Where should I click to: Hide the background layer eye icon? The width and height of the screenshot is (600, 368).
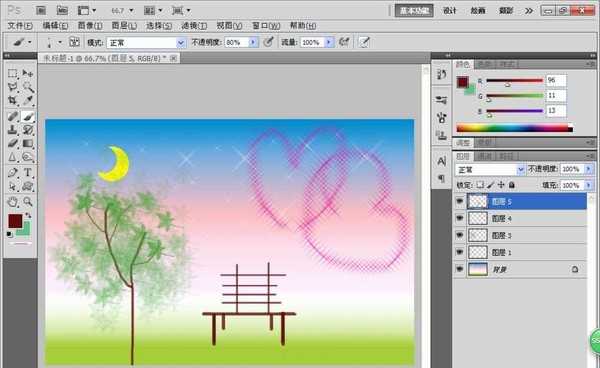460,269
